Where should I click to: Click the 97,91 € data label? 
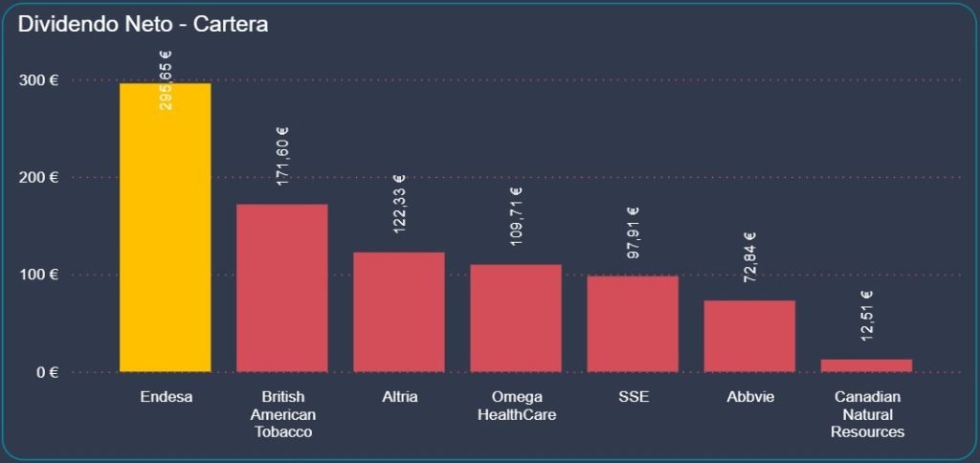point(633,233)
